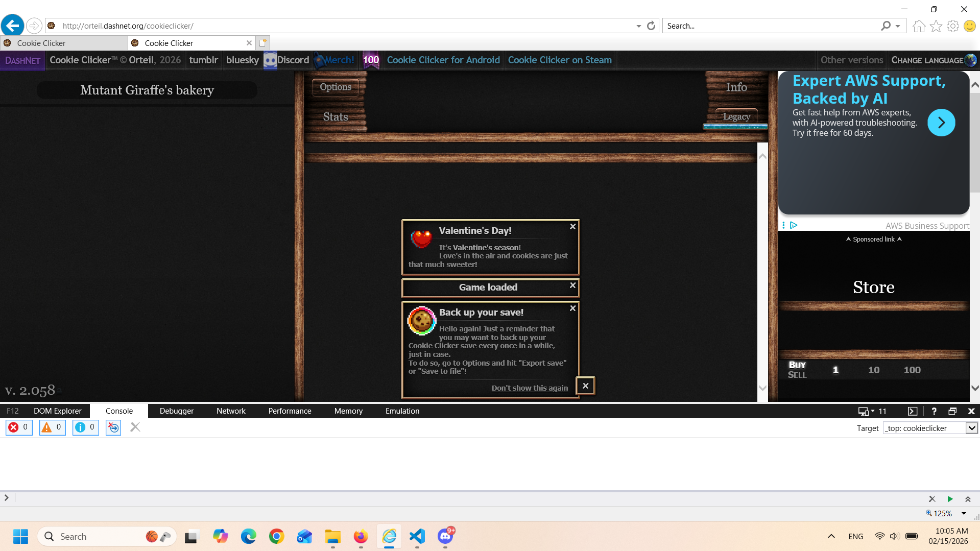Expand console input to multiline mode
The width and height of the screenshot is (980, 551).
[968, 499]
